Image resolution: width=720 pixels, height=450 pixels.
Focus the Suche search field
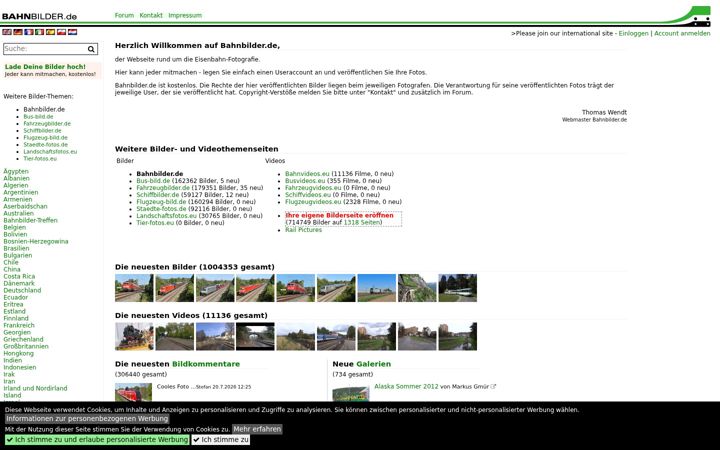[45, 49]
